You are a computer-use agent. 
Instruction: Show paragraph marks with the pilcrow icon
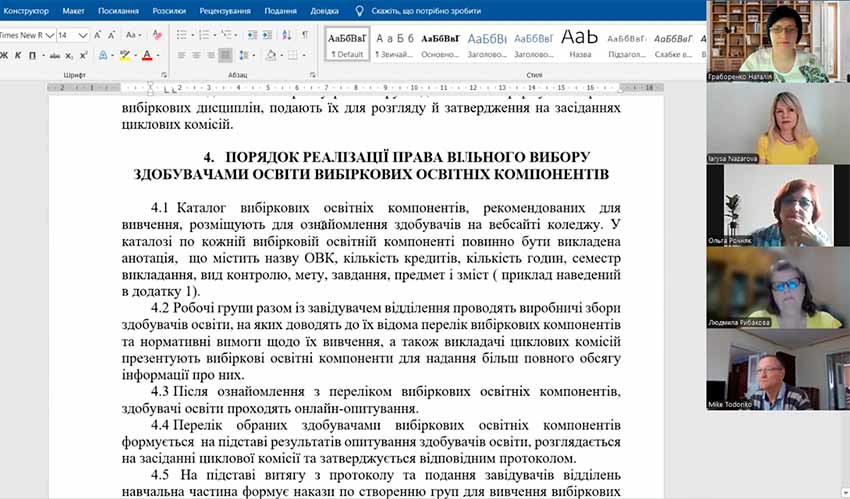coord(304,35)
